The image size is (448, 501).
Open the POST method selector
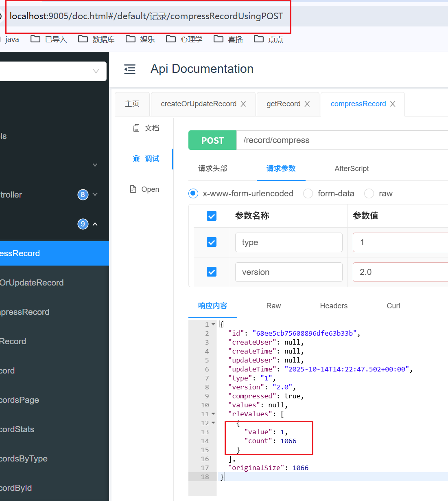tap(212, 140)
